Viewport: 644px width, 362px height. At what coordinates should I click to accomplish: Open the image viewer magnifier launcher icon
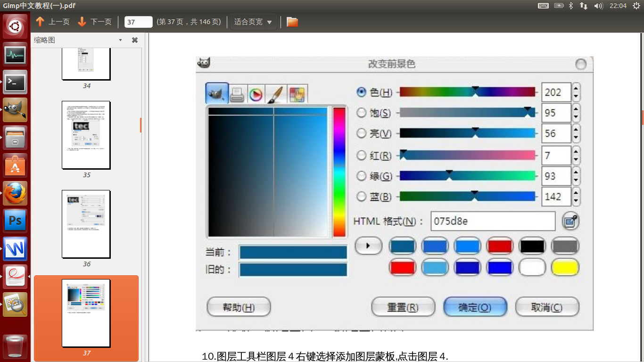click(x=15, y=304)
